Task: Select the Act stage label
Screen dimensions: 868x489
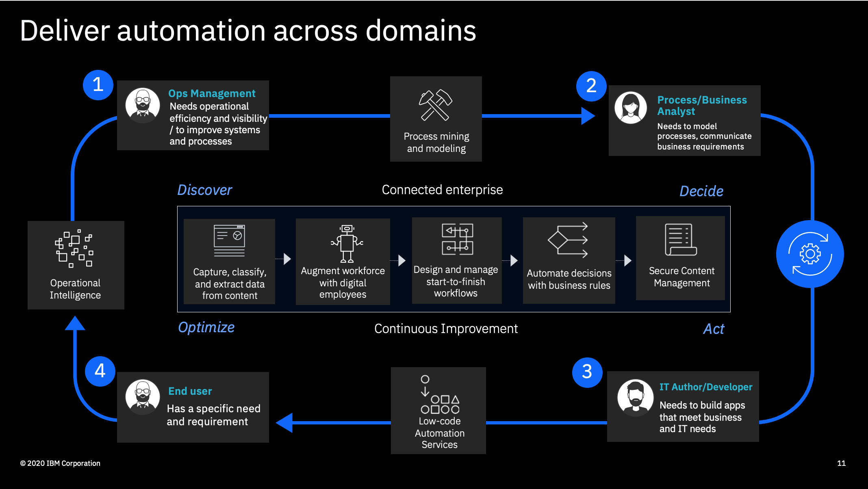Action: point(714,329)
